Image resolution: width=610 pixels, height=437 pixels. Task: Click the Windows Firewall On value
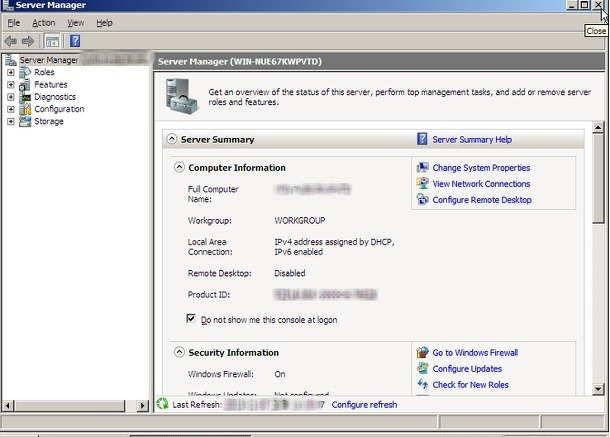pos(280,374)
